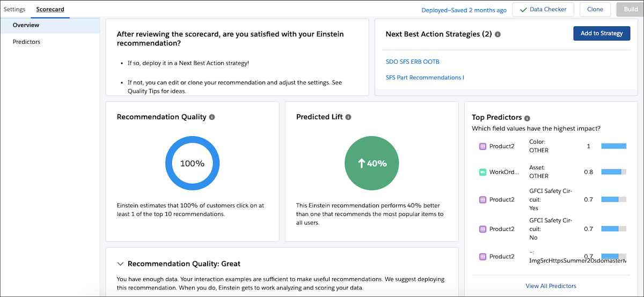Screen dimensions: 644x297
Task: Click the WorkOrd... predictor label
Action: pos(504,172)
